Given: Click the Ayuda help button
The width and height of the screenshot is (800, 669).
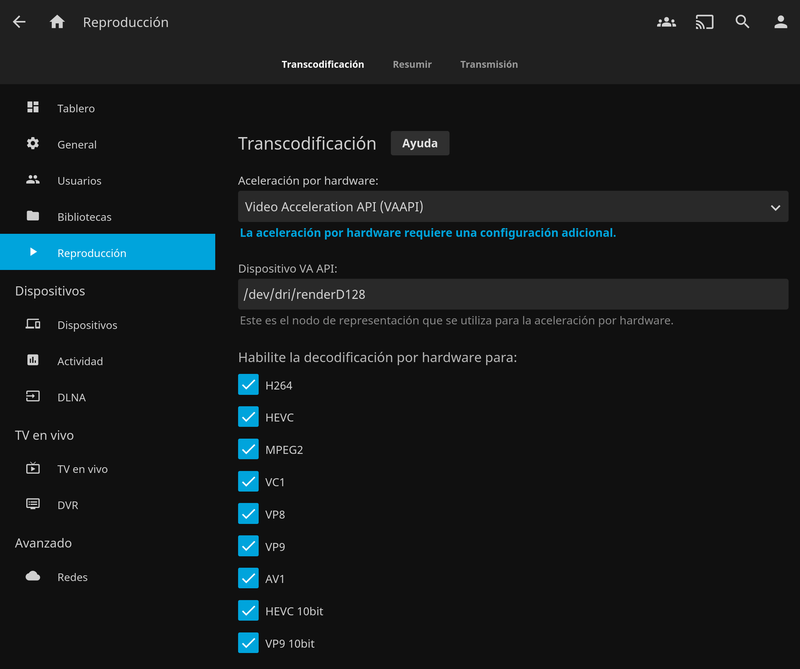Looking at the screenshot, I should pyautogui.click(x=420, y=143).
